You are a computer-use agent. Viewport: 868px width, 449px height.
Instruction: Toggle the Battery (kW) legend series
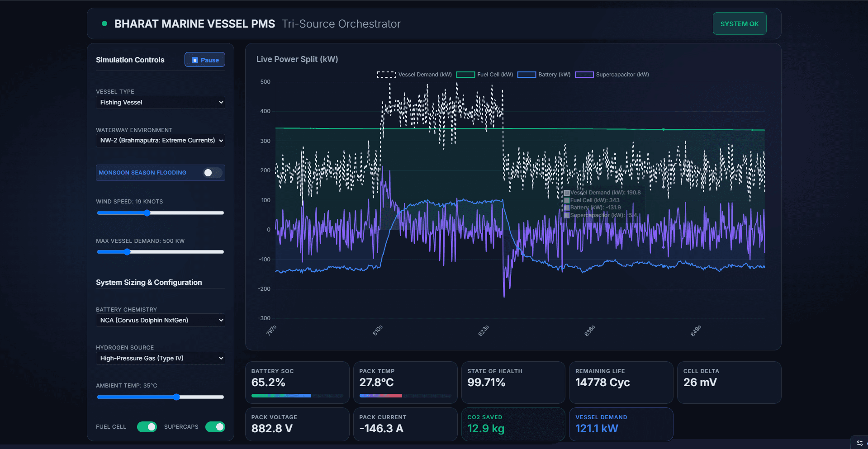(x=544, y=75)
